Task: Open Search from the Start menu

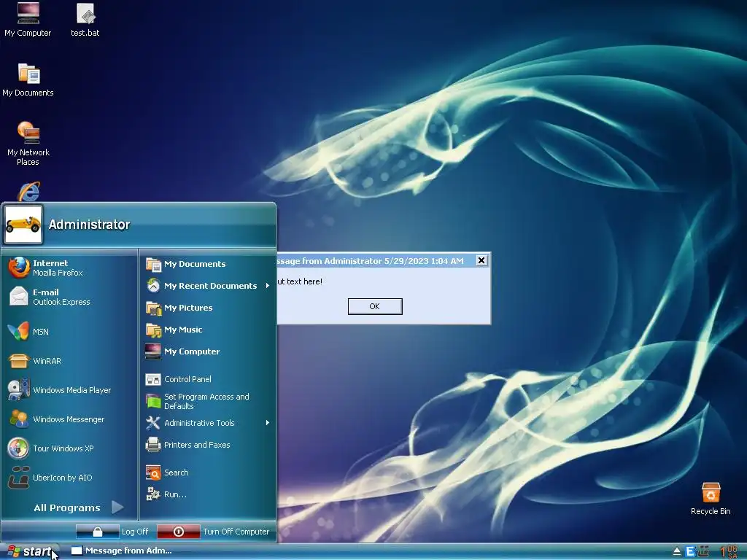Action: [208, 472]
